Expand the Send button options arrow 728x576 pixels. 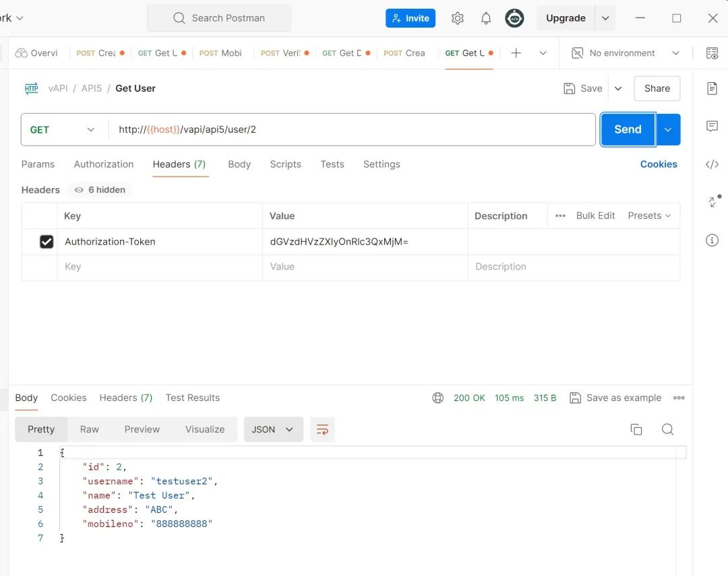point(667,129)
